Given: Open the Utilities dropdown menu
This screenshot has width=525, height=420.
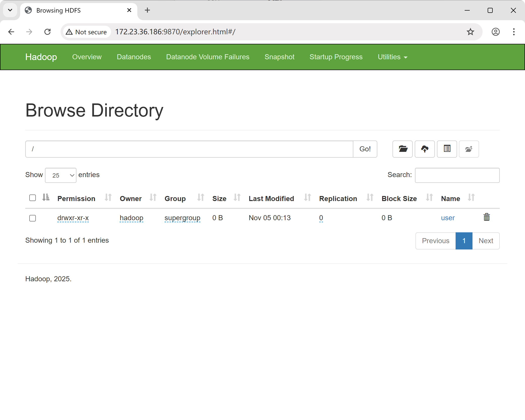Looking at the screenshot, I should (x=392, y=57).
